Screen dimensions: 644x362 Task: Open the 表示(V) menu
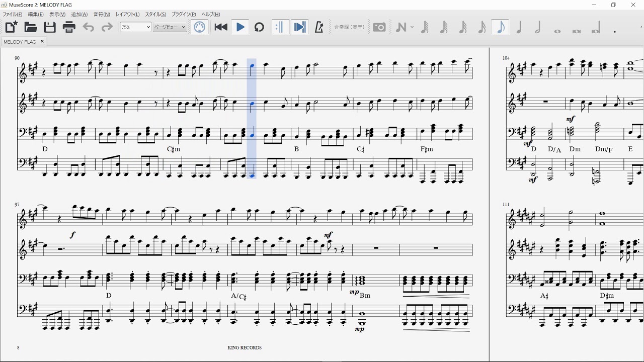coord(57,15)
